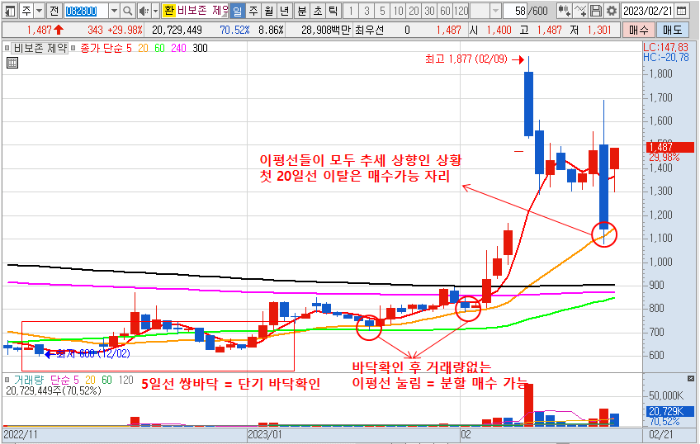This screenshot has width=700, height=444.
Task: Expand the stock code history dropdown
Action: point(114,11)
